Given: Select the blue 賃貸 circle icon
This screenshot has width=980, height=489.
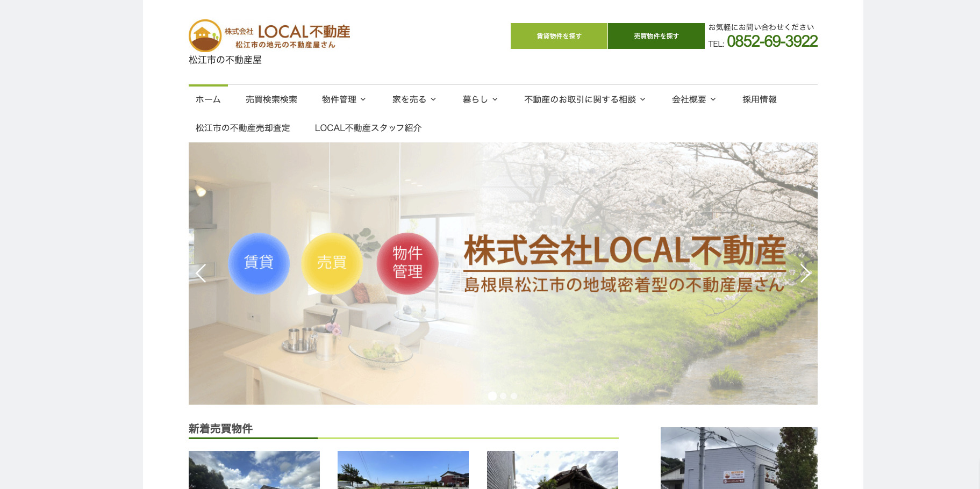Looking at the screenshot, I should click(259, 263).
